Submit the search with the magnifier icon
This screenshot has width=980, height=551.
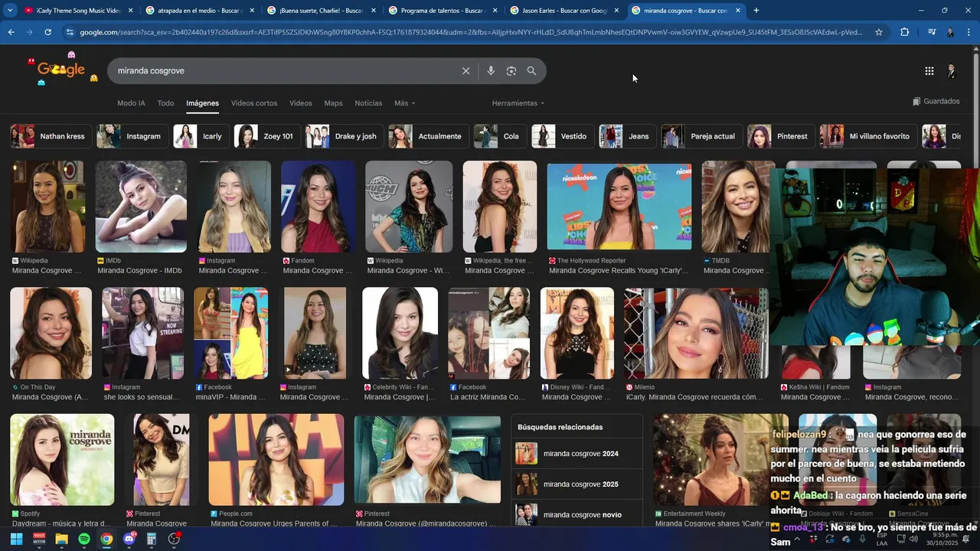tap(531, 70)
